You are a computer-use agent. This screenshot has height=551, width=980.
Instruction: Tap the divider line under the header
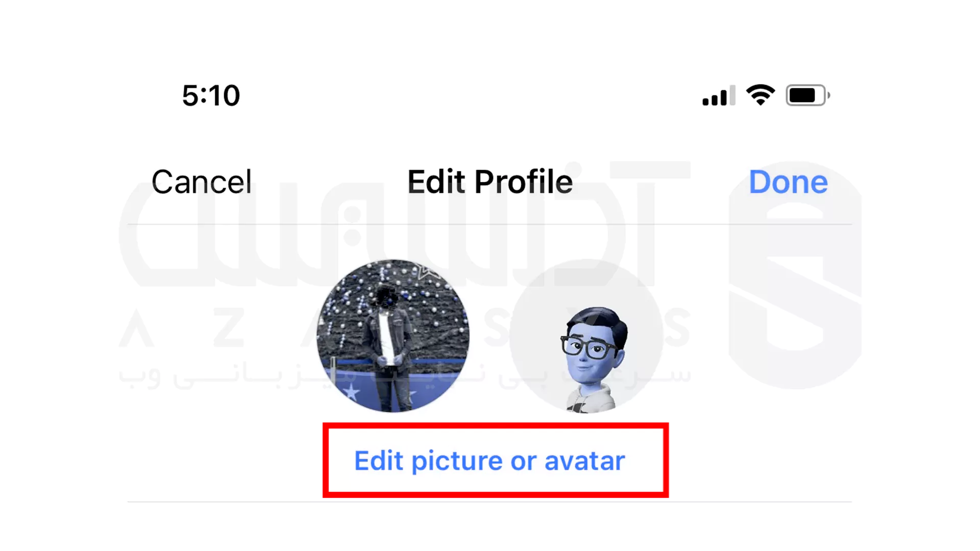pyautogui.click(x=489, y=224)
